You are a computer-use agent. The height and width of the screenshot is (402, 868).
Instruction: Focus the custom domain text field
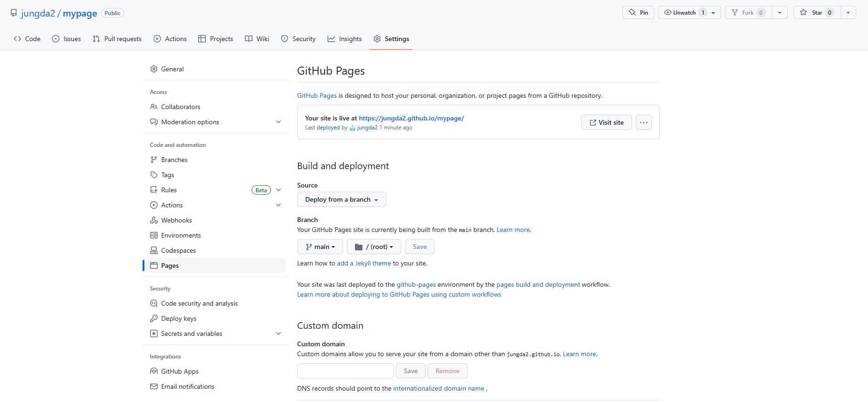346,371
